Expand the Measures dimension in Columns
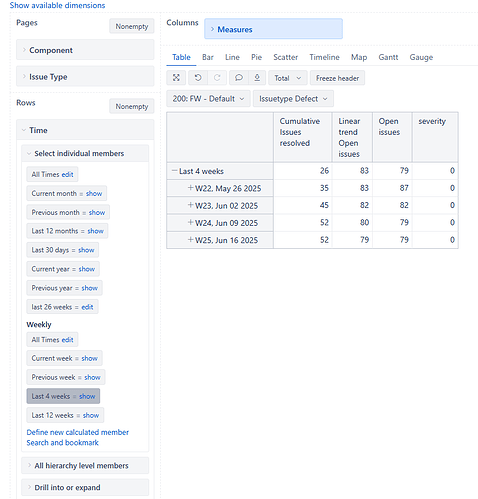This screenshot has height=499, width=478. [x=273, y=29]
